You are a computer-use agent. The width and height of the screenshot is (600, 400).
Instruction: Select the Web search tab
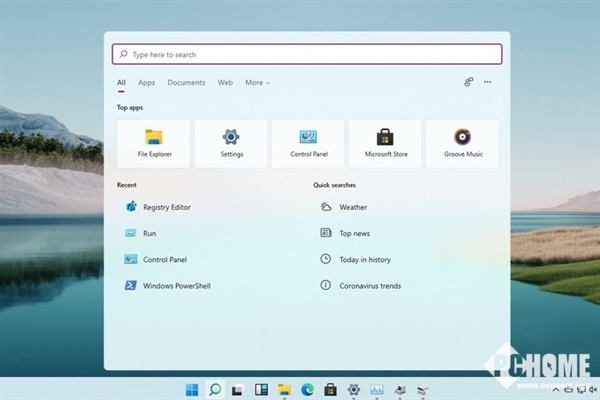click(225, 82)
